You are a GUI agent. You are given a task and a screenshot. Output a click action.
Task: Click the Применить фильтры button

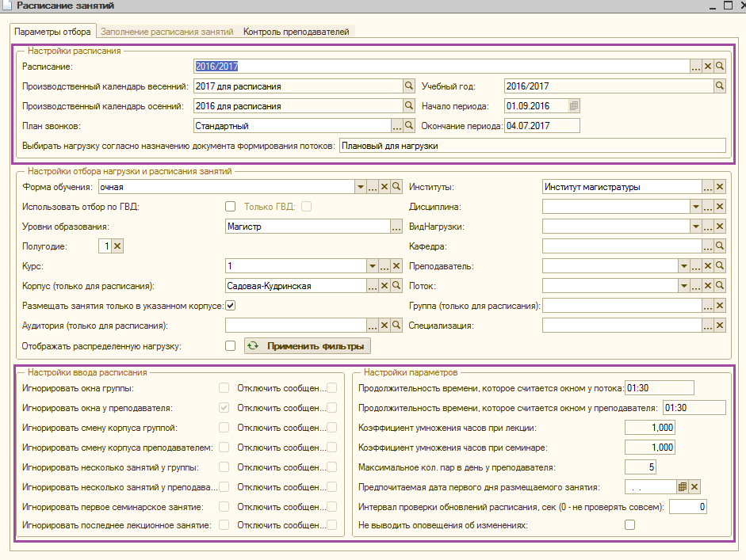[308, 345]
